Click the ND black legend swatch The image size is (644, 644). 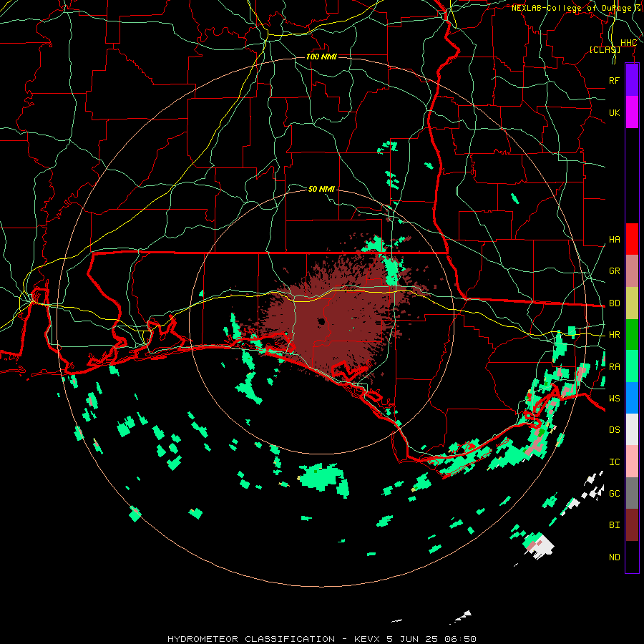632,557
